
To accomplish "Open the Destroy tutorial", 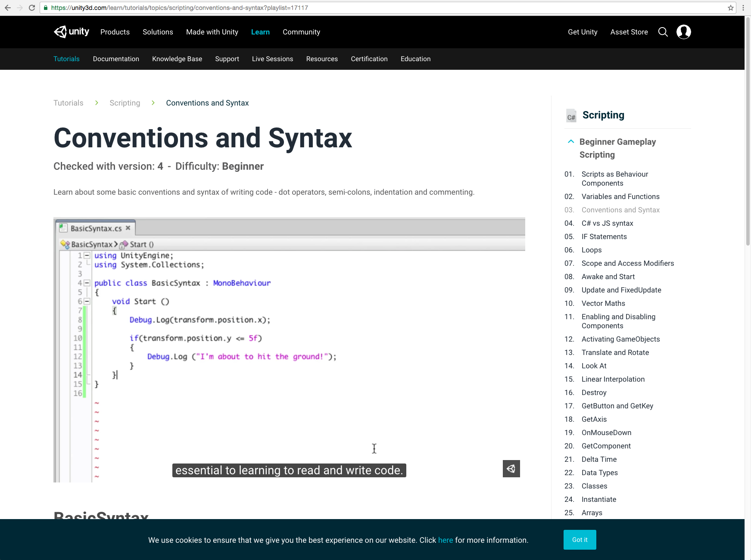I will coord(594,392).
